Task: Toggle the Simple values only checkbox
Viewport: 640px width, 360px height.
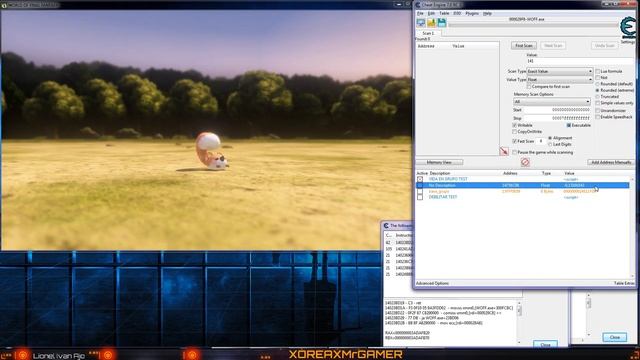Action: pos(598,103)
